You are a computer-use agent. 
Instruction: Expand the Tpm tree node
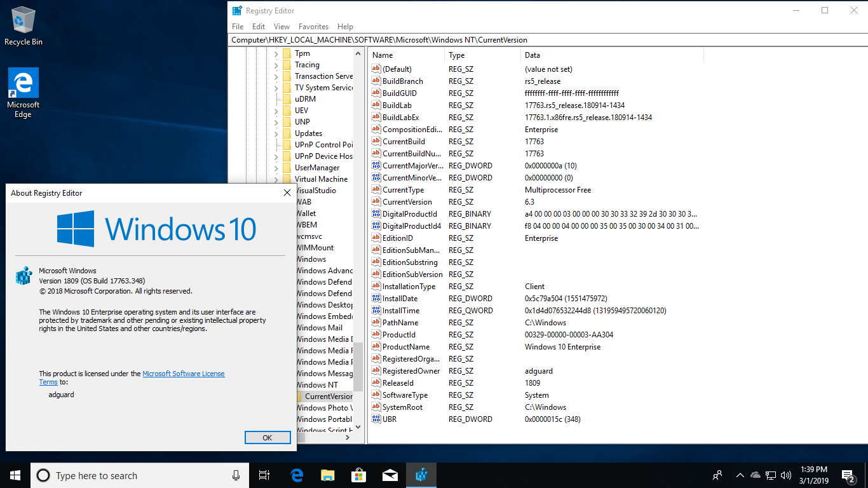tap(276, 53)
